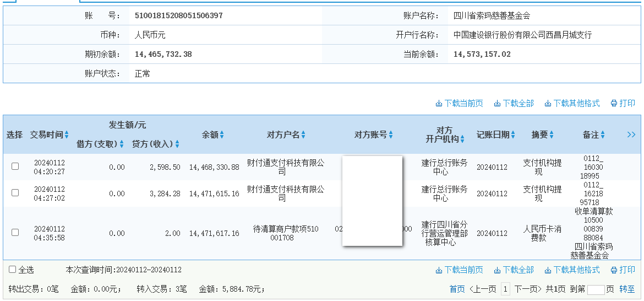644x301 pixels.
Task: Click 建行四川省分行营运管理部核算中心 cell
Action: 444,233
